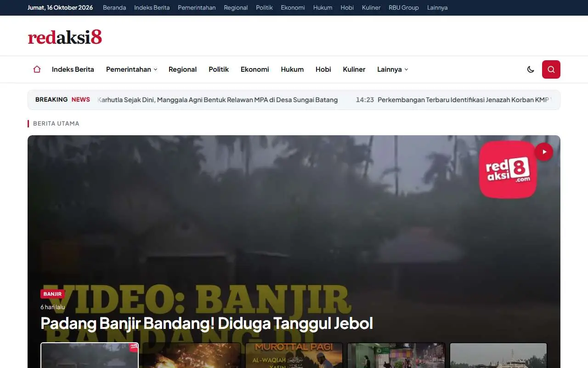Open Ekonomi in the main navigation
Screen dimensions: 588x368
(255, 69)
